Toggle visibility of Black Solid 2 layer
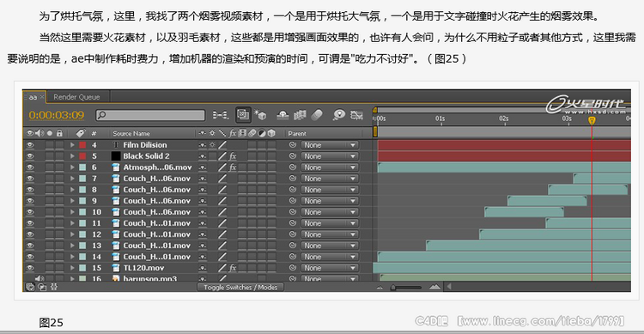This screenshot has height=334, width=644. [x=30, y=156]
